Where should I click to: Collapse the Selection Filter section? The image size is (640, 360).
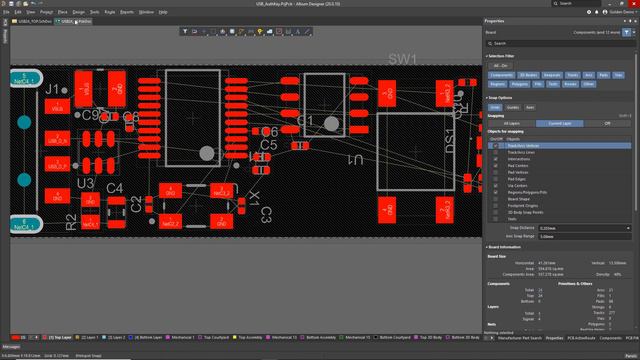pos(487,56)
